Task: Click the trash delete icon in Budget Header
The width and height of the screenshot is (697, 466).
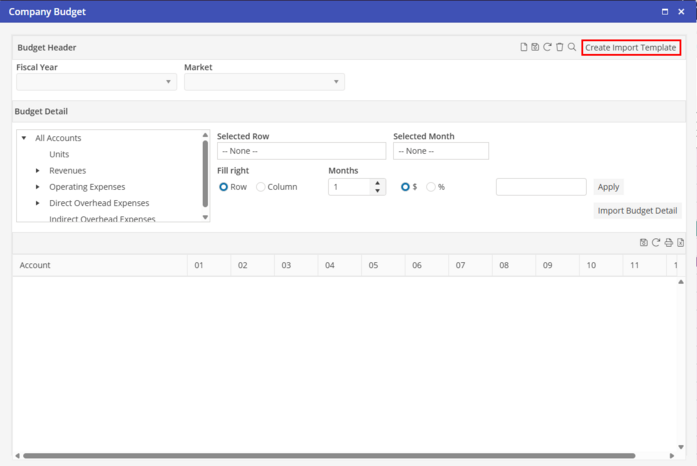Action: coord(560,47)
